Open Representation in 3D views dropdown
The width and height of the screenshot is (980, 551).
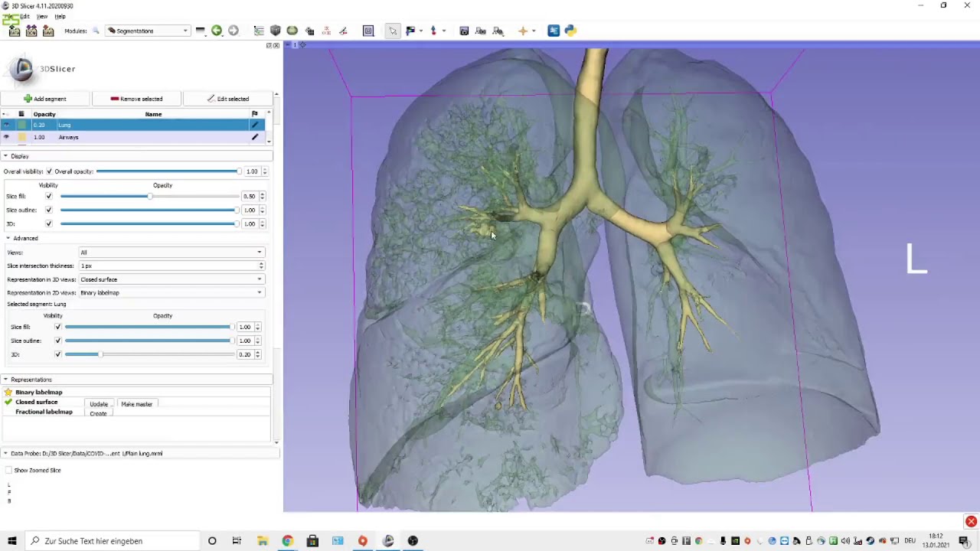pyautogui.click(x=171, y=279)
